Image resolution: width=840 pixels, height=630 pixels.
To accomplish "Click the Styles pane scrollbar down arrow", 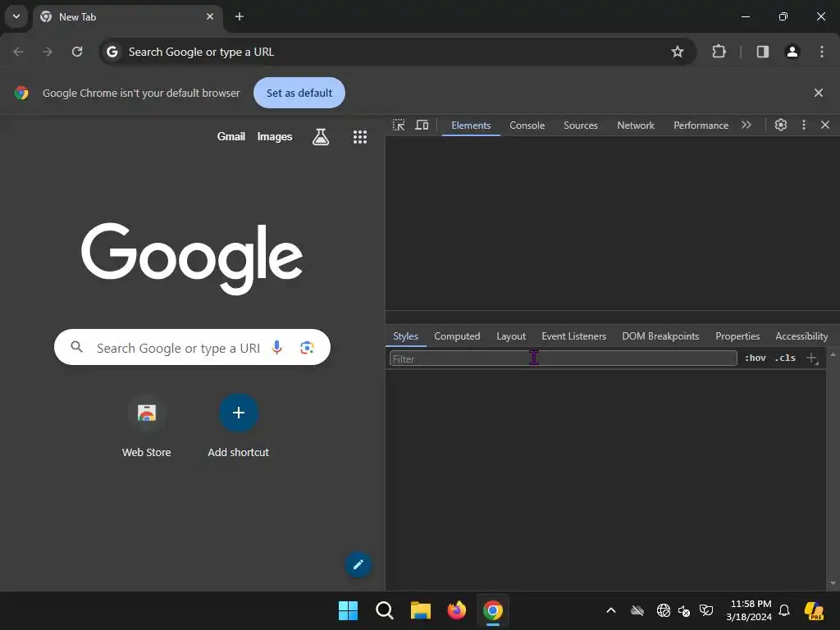I will click(833, 583).
